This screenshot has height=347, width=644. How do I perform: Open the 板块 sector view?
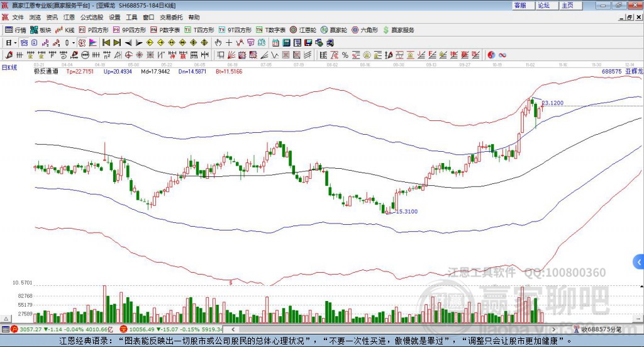40,30
